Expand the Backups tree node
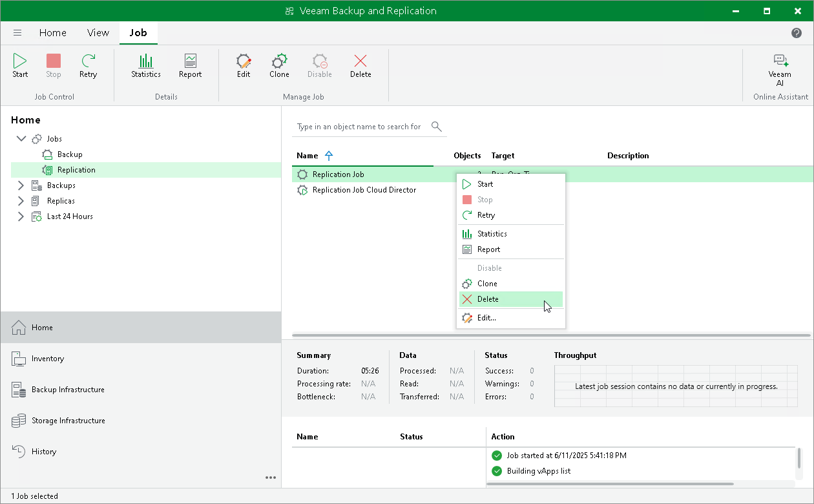The image size is (814, 504). (20, 185)
